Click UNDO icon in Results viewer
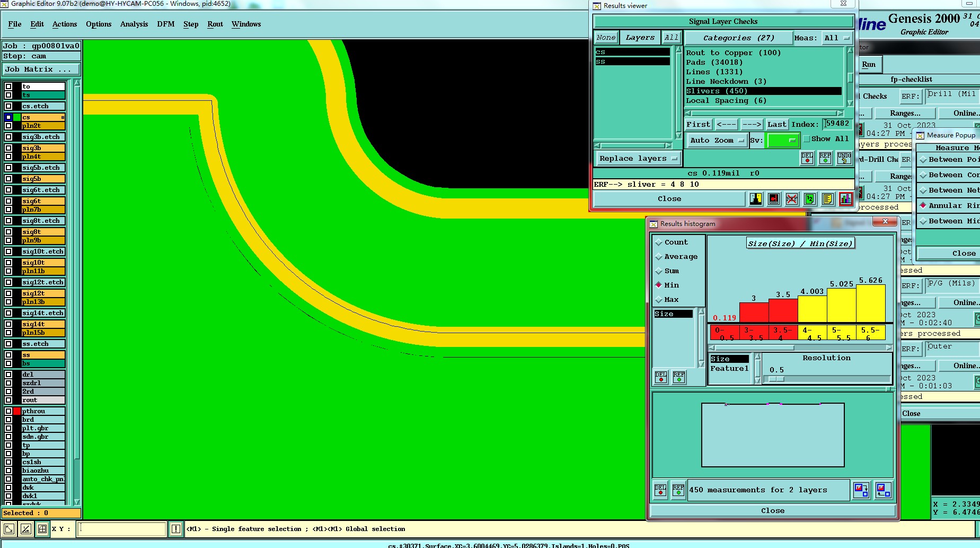 tap(844, 158)
